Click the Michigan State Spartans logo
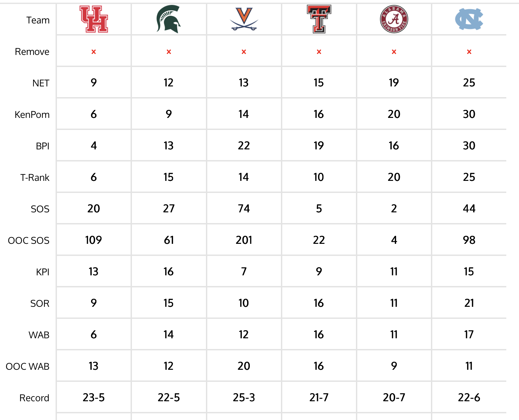This screenshot has height=420, width=519. coord(168,19)
